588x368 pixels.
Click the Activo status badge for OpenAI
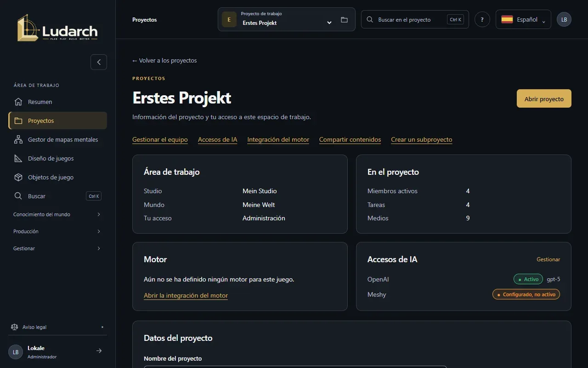[528, 279]
